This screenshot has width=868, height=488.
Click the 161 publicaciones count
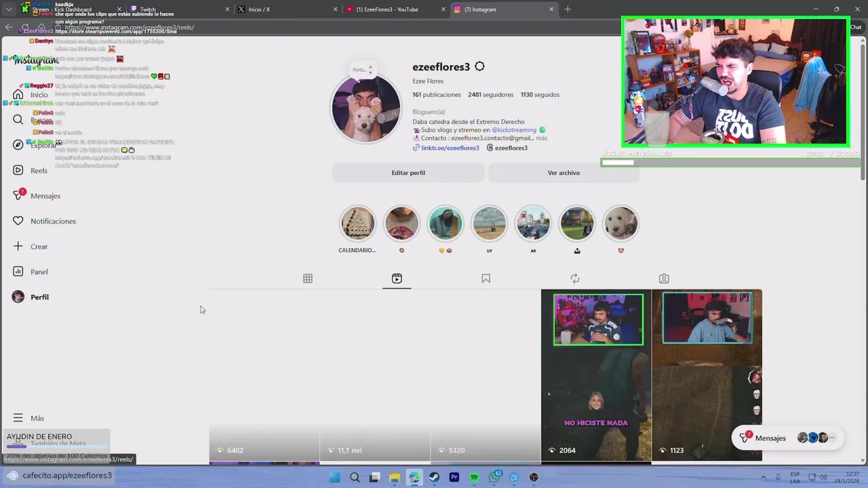[x=436, y=95]
